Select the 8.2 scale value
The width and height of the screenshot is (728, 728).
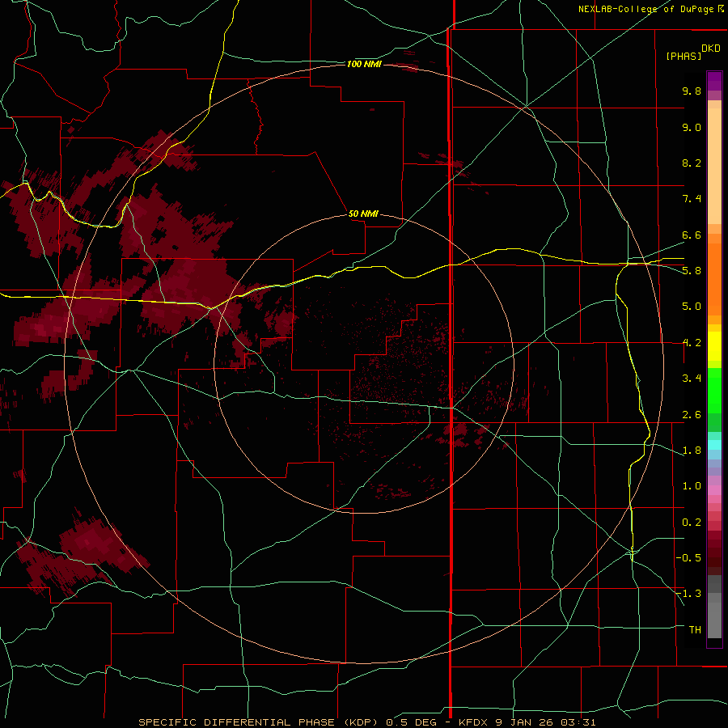pyautogui.click(x=692, y=163)
